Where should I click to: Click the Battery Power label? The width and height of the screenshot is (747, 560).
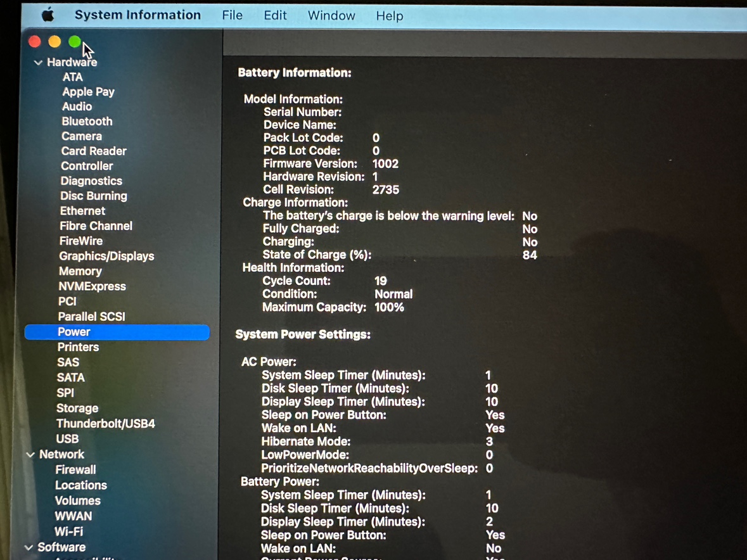click(x=279, y=482)
